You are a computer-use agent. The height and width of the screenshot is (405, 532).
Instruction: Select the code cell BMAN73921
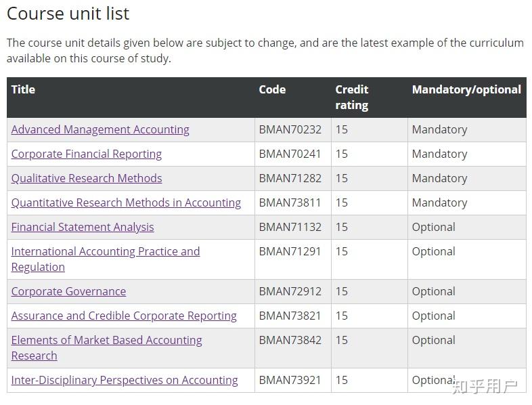(x=290, y=380)
